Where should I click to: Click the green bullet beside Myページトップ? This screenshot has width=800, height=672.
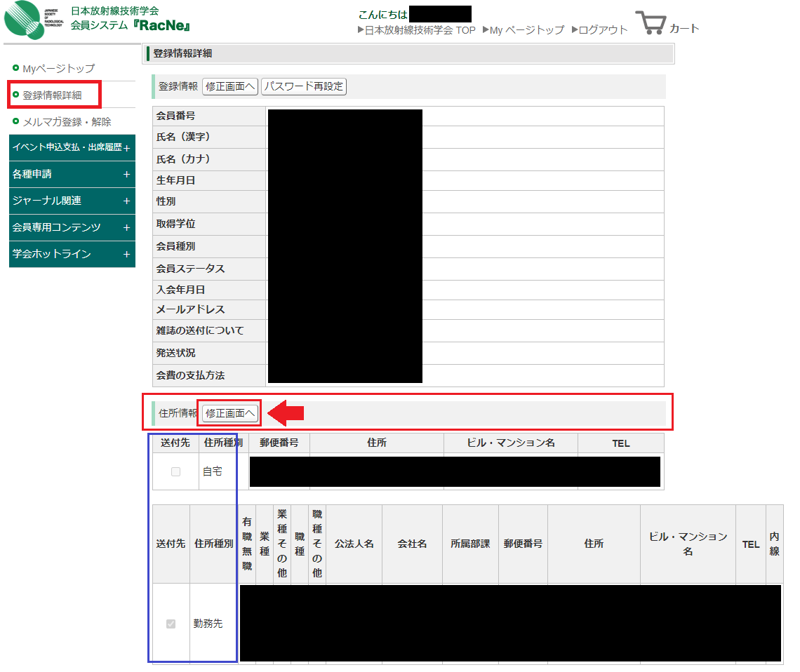coord(15,68)
